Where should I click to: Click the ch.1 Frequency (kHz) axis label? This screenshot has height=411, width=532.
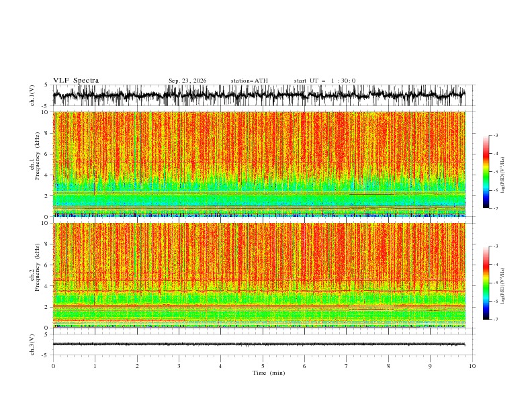tap(34, 164)
